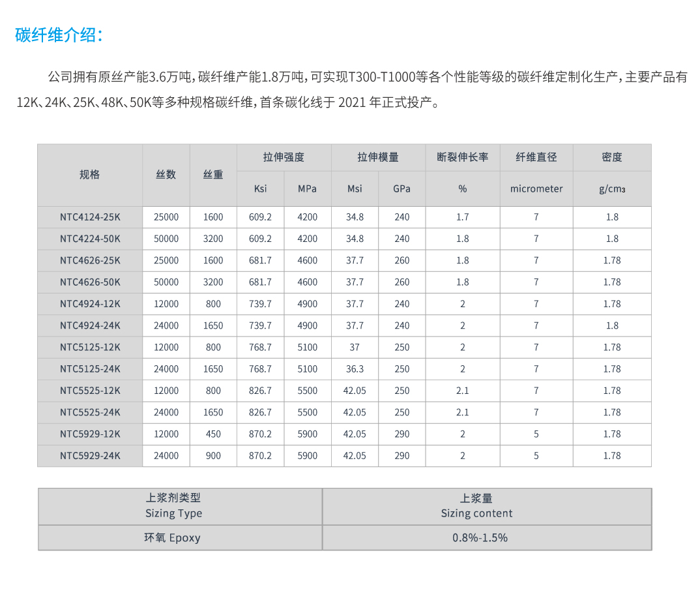Click the 36.3 Msi value cell
Screen dimensions: 700x600
tap(355, 369)
